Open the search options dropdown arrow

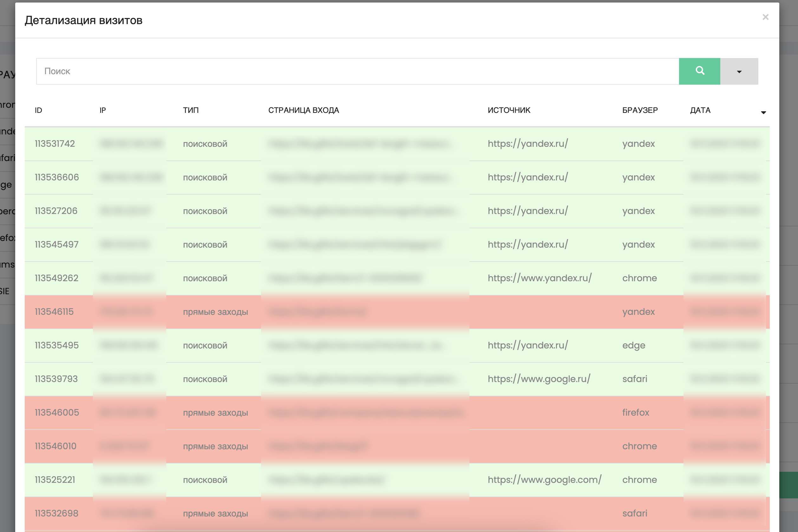pos(739,71)
